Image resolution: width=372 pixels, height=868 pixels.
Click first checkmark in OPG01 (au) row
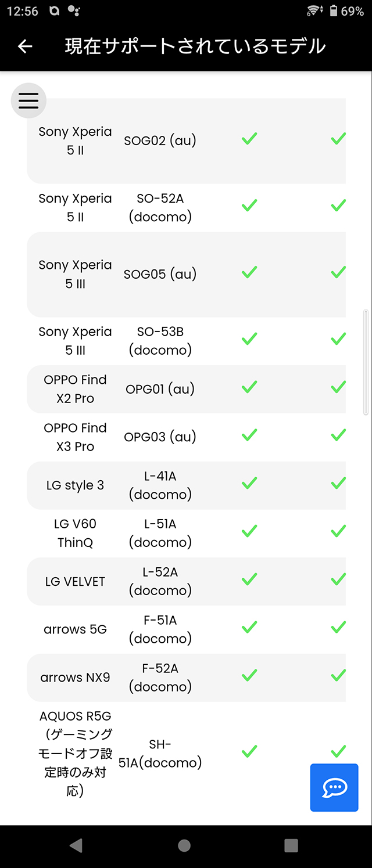[249, 387]
